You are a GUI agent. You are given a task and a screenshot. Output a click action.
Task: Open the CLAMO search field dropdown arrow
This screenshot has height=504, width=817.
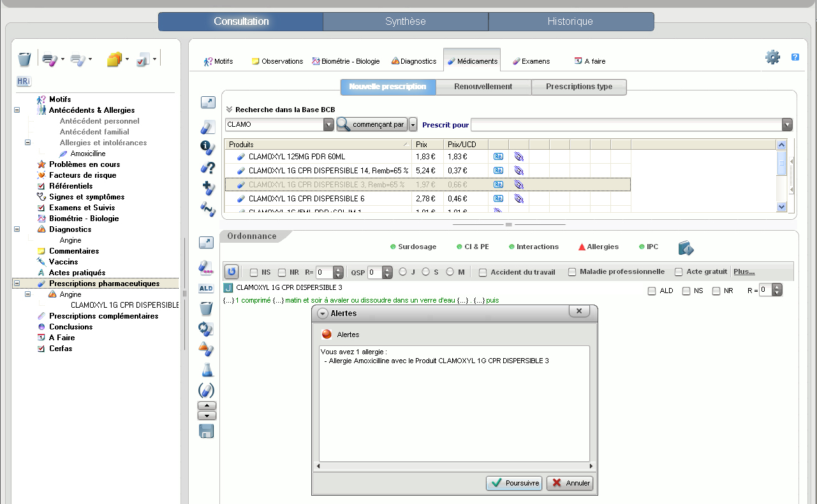point(328,125)
